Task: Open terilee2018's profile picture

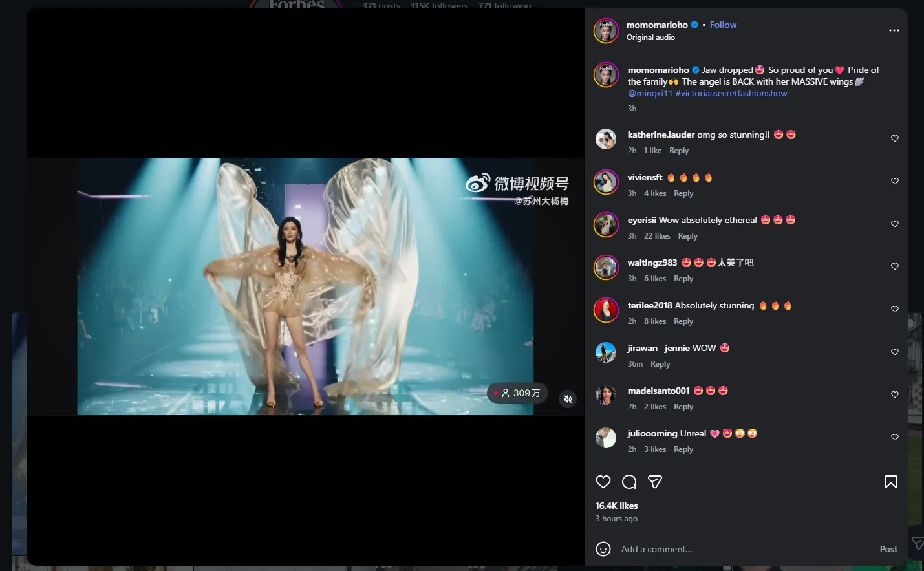Action: click(606, 310)
